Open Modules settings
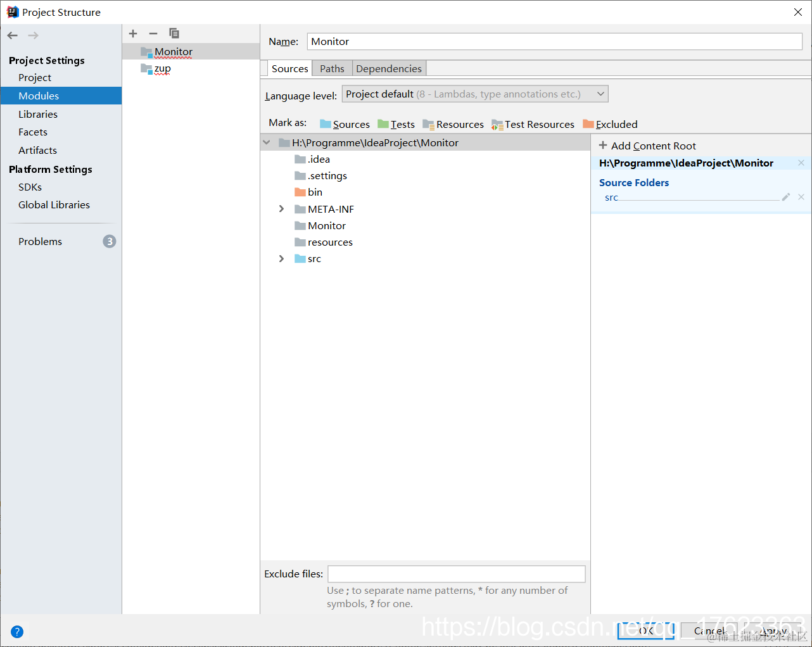Viewport: 812px width, 647px height. (61, 96)
